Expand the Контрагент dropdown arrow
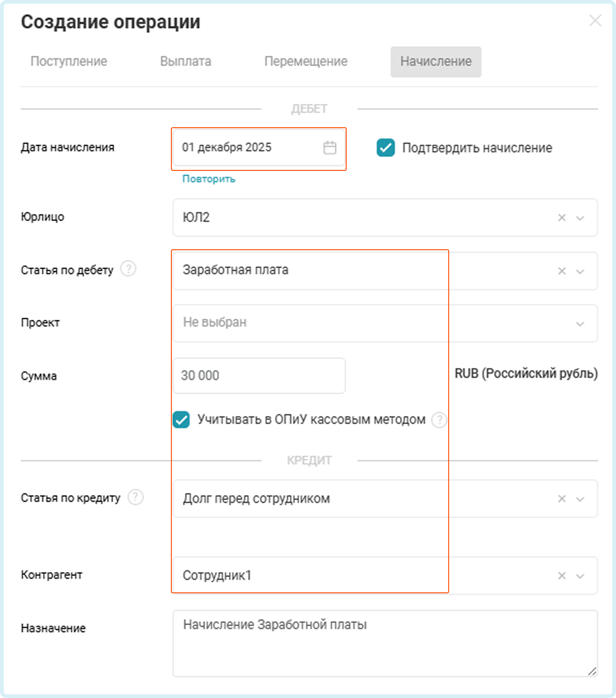 click(580, 576)
